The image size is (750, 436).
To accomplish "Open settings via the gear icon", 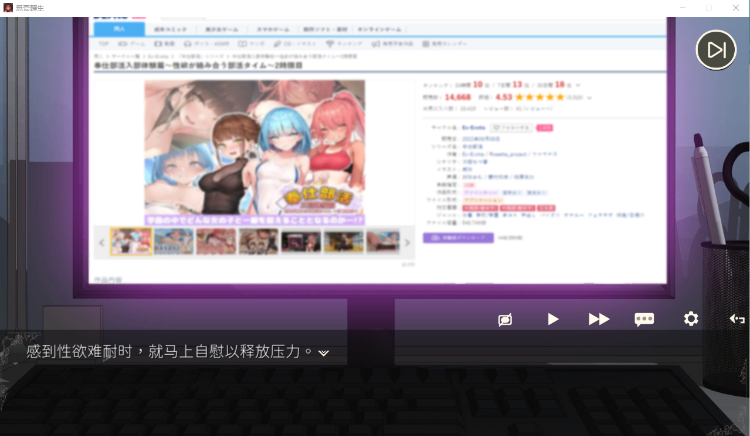I will pos(691,318).
